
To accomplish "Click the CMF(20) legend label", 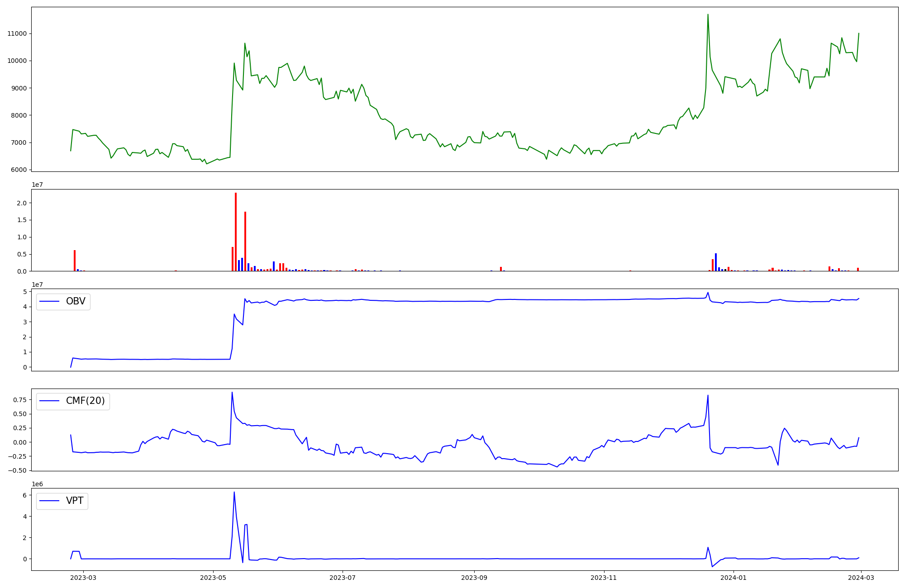I will [85, 401].
